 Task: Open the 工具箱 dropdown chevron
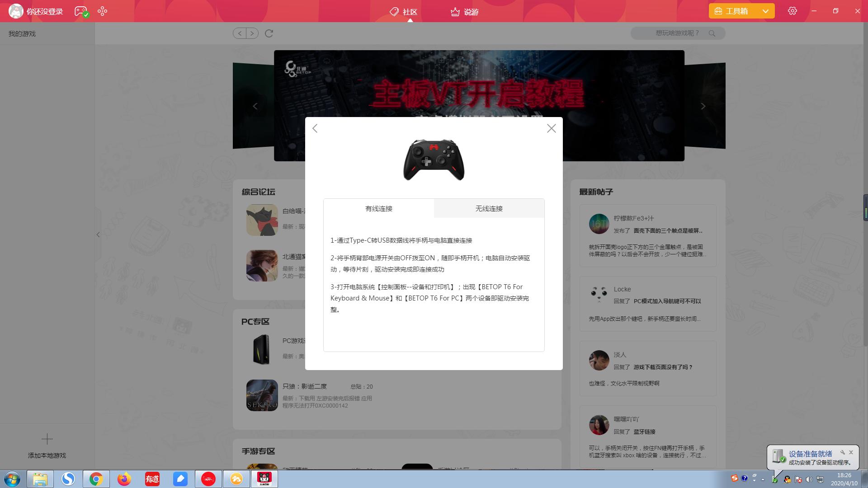coord(765,10)
